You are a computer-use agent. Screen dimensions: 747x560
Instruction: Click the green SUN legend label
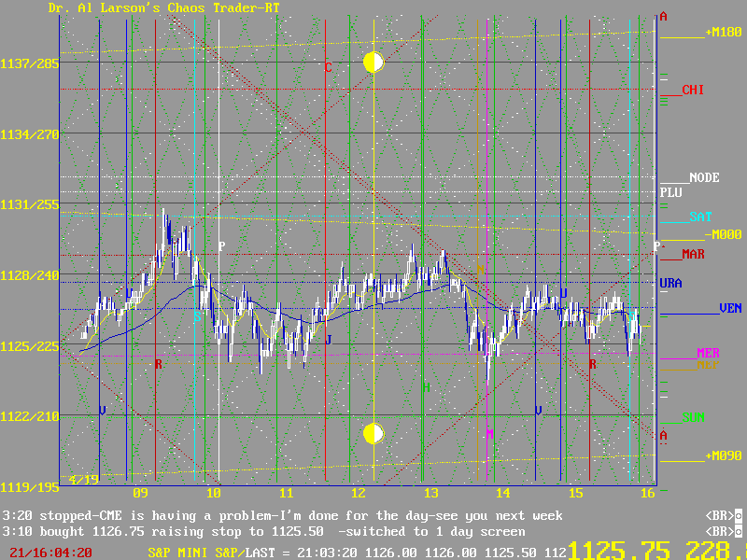click(x=693, y=416)
